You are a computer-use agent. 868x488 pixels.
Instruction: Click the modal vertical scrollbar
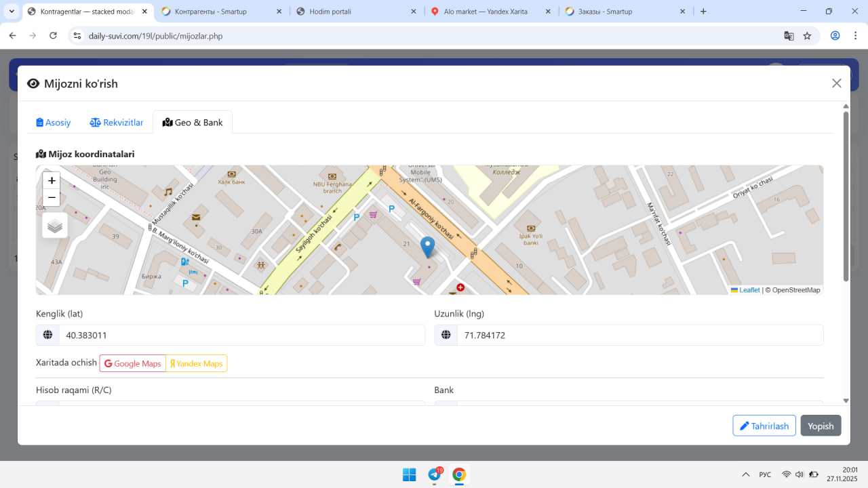pos(846,197)
